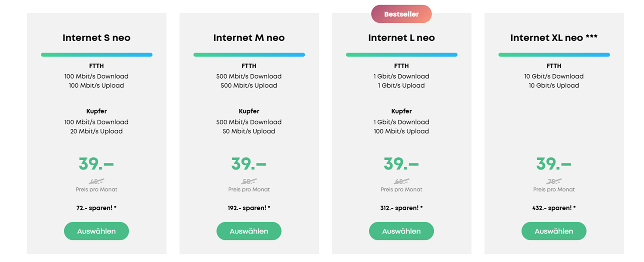
Task: Select the 312.- sparen! savings text
Action: [401, 208]
